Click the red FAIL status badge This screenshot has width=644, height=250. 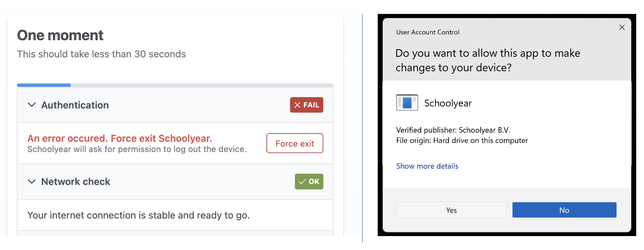[306, 105]
